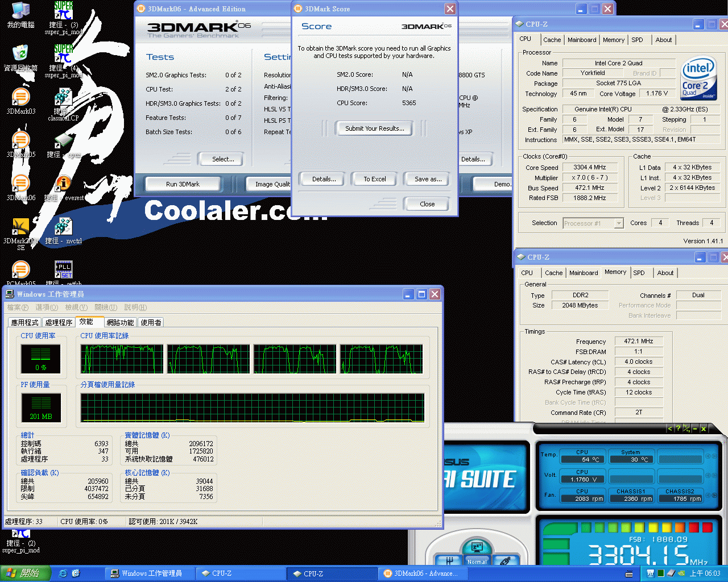Launch the 3DMark05 desktop shortcut
728x582 pixels.
(20, 145)
